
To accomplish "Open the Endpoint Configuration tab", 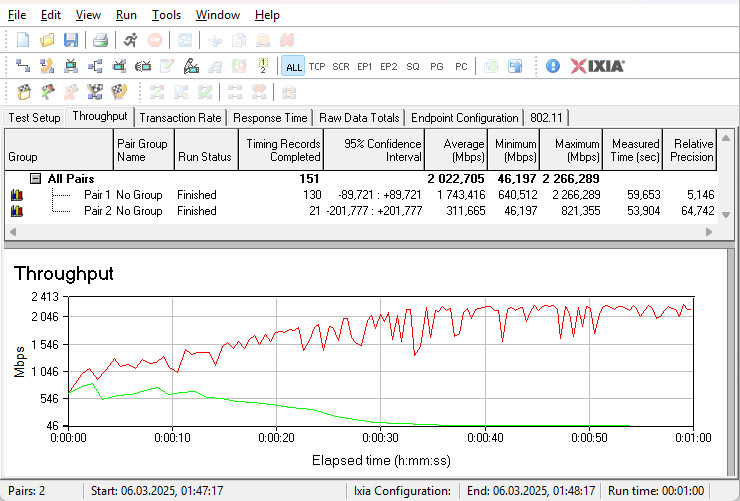I will tap(465, 118).
